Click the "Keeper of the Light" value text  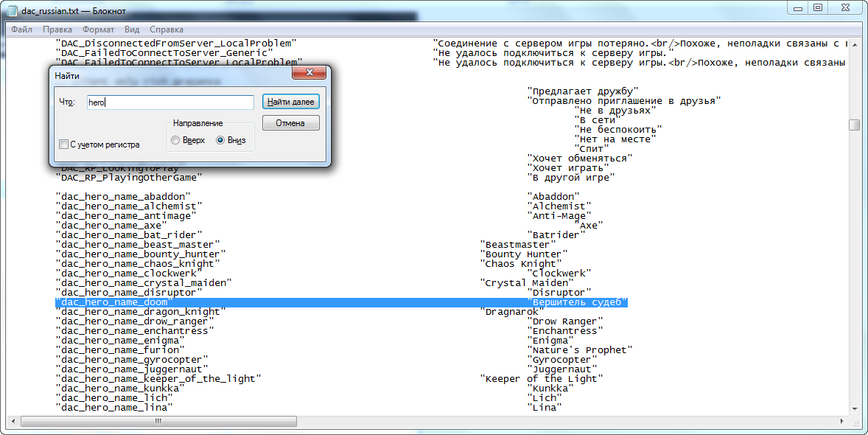(542, 379)
